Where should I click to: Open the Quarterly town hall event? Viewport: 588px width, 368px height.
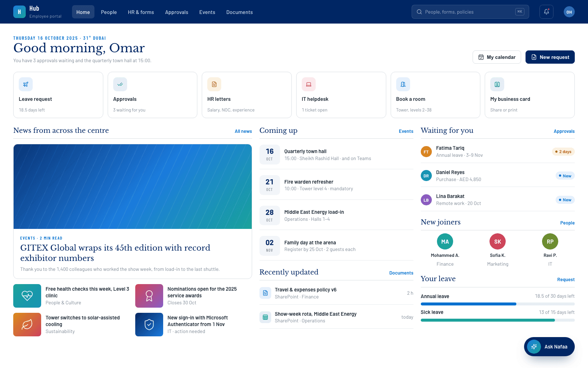coord(336,155)
